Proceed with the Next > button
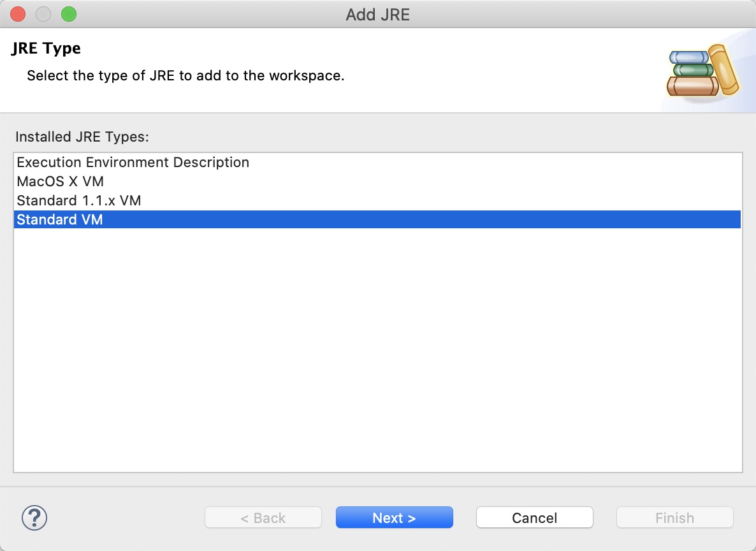This screenshot has width=756, height=551. (x=395, y=518)
